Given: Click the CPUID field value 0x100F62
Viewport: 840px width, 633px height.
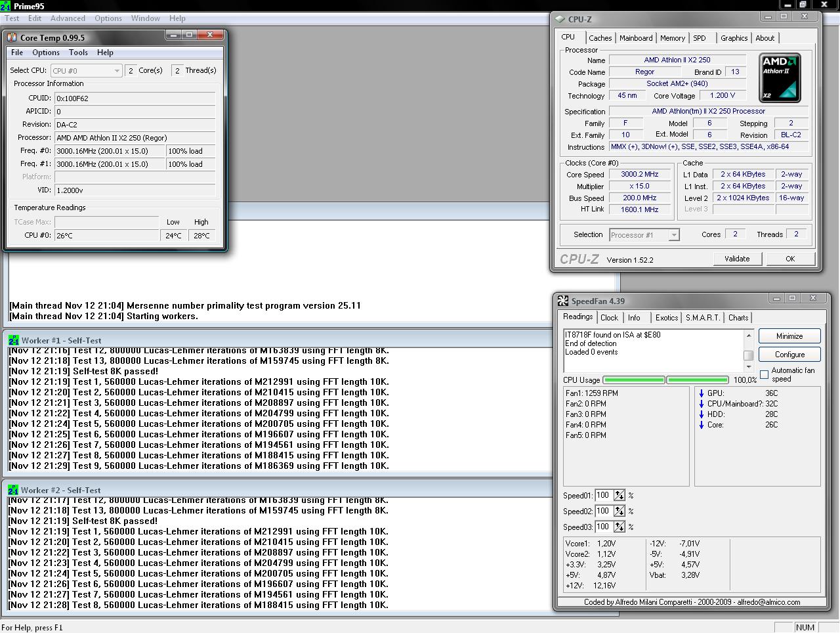Looking at the screenshot, I should (135, 98).
